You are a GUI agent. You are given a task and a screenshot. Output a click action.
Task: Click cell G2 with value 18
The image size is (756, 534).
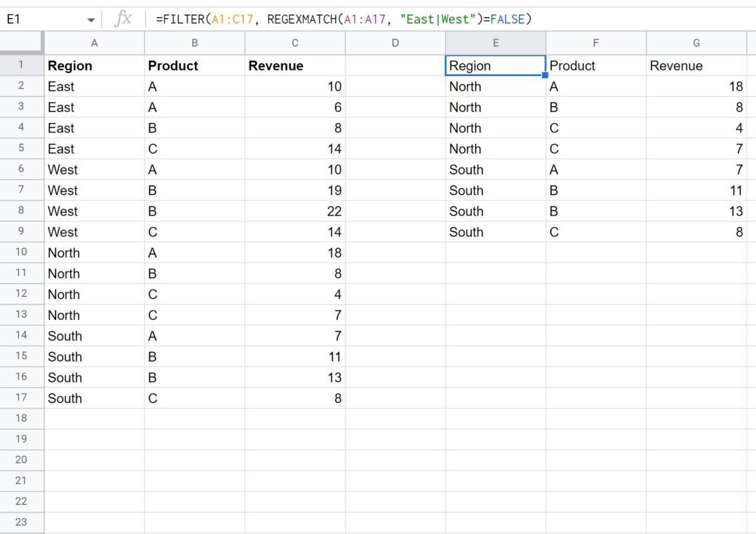click(x=696, y=86)
